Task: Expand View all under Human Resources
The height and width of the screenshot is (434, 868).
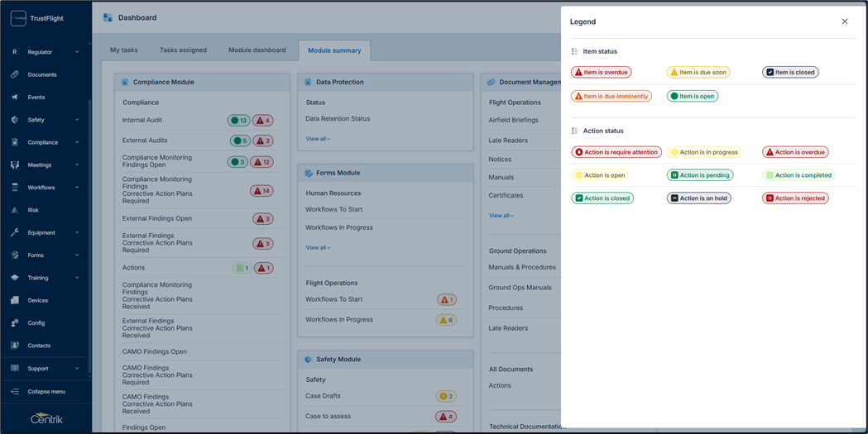Action: 318,247
